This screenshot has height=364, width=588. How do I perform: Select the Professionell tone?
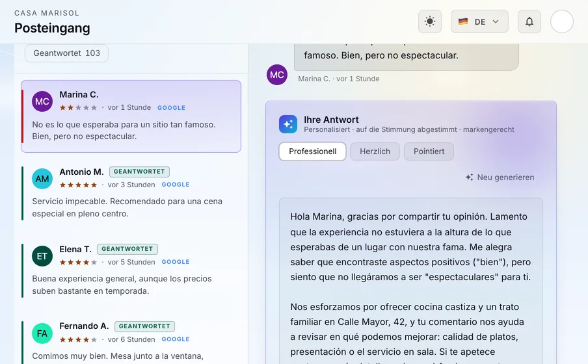click(312, 151)
